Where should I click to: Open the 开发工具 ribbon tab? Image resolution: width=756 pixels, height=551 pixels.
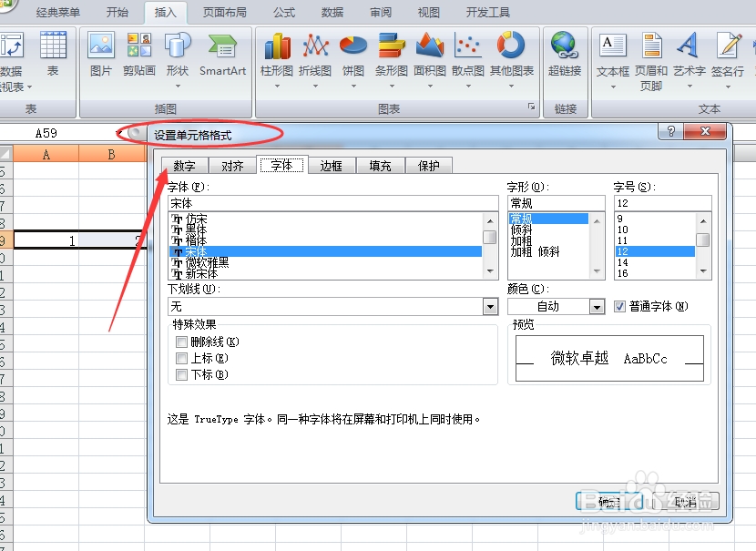(488, 12)
